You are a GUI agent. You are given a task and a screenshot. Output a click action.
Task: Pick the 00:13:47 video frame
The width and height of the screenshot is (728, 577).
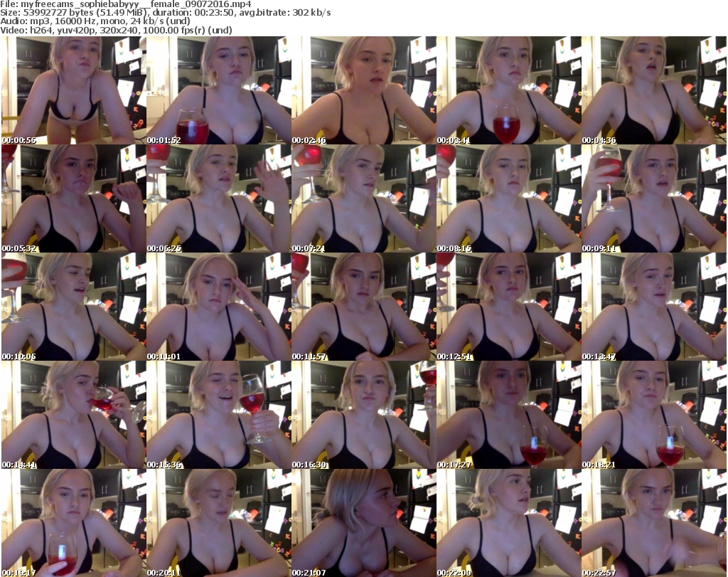(654, 307)
